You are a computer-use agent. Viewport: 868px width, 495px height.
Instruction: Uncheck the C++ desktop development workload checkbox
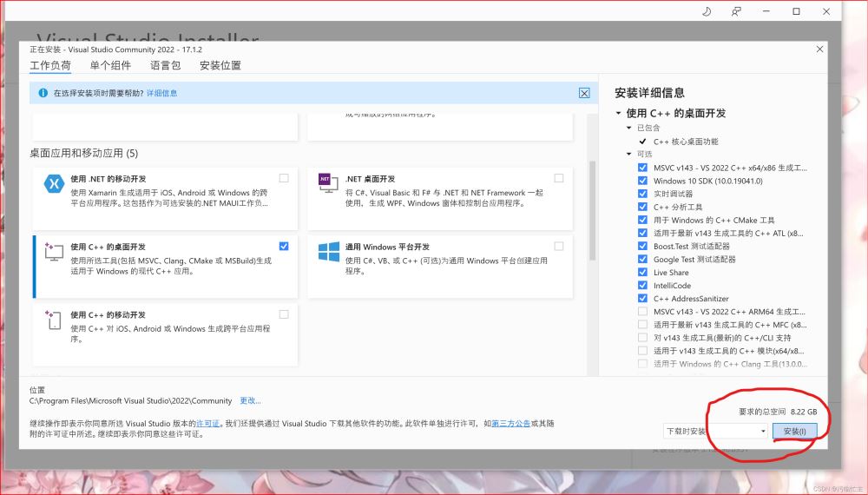tap(284, 247)
